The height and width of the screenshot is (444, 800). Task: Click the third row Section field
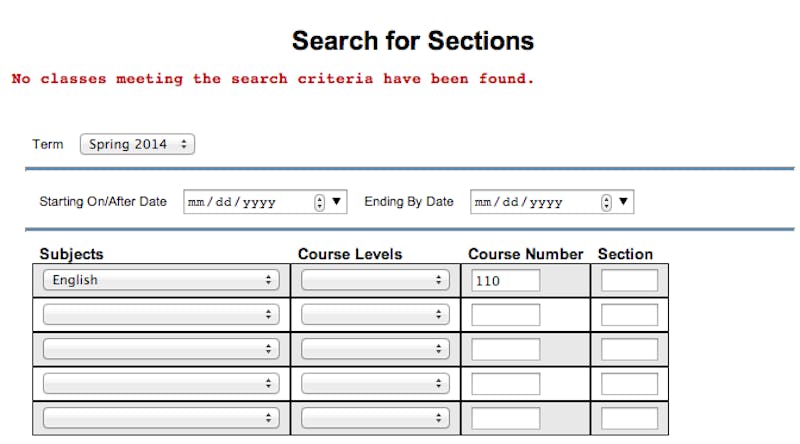629,349
